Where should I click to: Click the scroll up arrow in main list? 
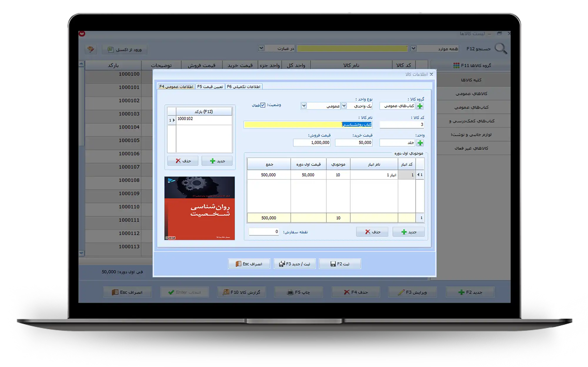click(x=81, y=64)
